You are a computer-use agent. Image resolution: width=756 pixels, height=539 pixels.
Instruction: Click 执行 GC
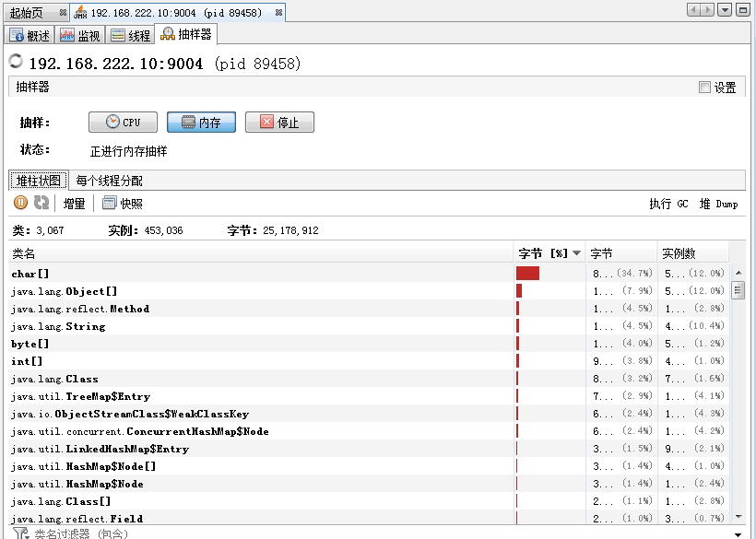click(x=668, y=204)
